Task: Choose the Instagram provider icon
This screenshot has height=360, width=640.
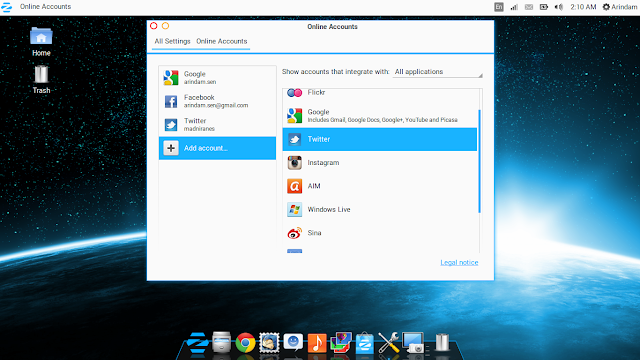Action: [294, 162]
